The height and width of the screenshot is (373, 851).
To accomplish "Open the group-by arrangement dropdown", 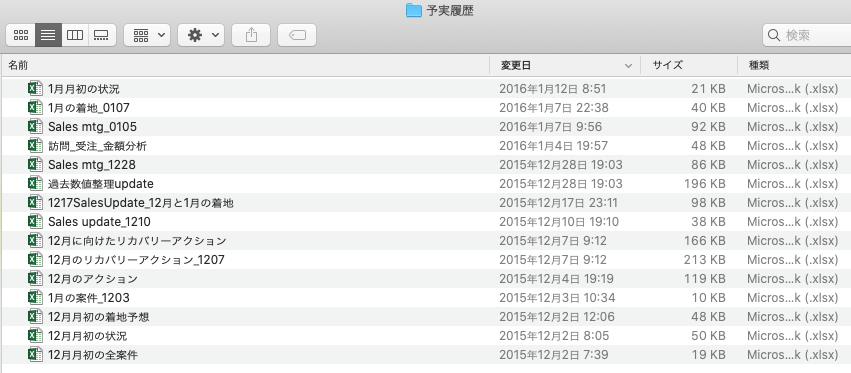I will click(x=147, y=35).
